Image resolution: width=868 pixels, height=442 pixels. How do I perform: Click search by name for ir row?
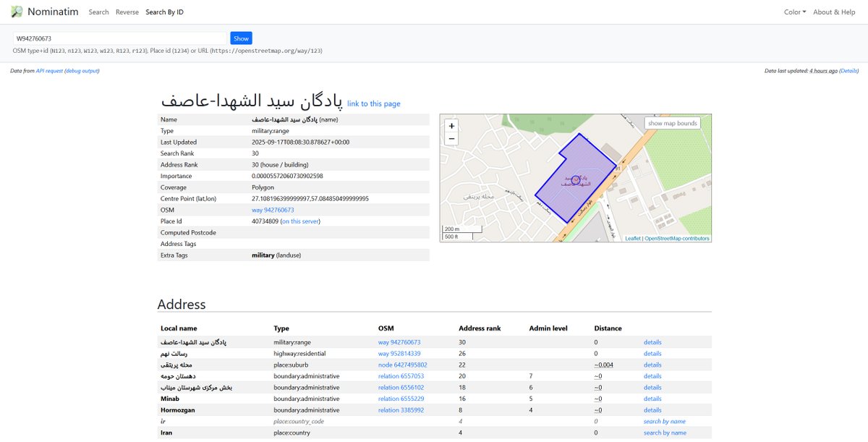click(x=665, y=421)
